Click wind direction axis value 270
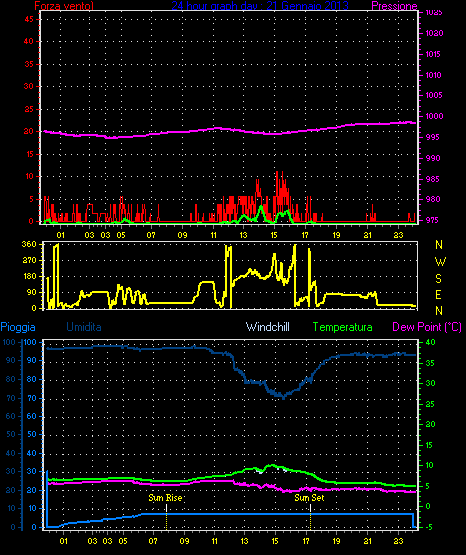Image resolution: width=466 pixels, height=555 pixels. pos(29,261)
